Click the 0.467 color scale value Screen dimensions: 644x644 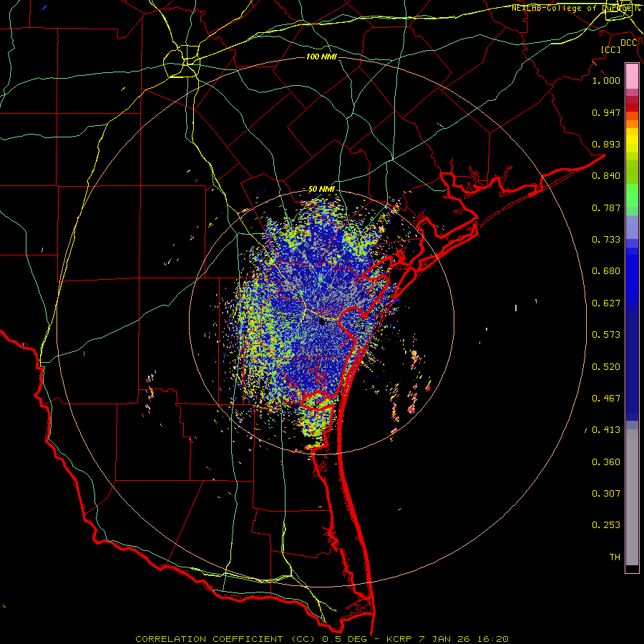606,399
